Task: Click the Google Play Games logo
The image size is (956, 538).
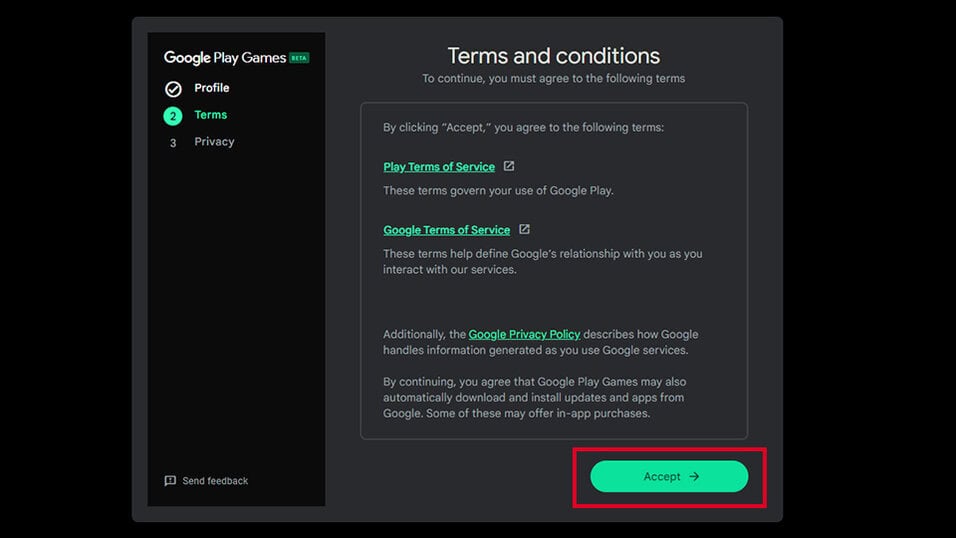Action: click(x=224, y=58)
